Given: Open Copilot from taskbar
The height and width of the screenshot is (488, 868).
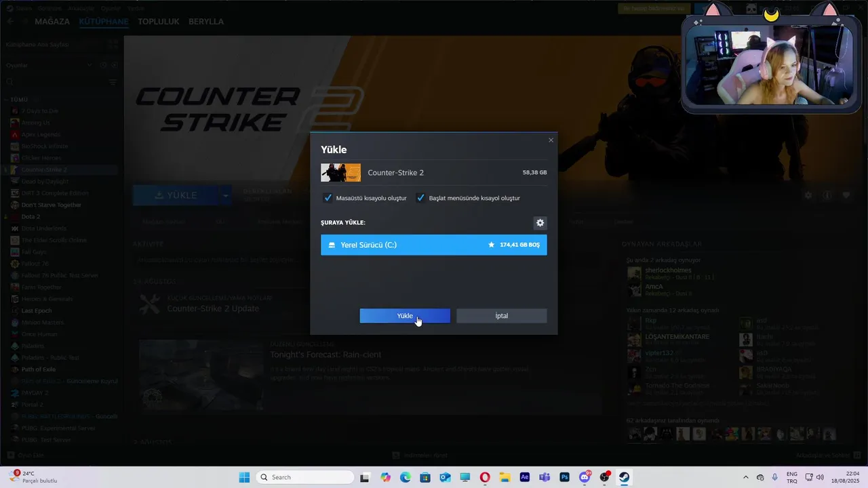Looking at the screenshot, I should click(385, 477).
